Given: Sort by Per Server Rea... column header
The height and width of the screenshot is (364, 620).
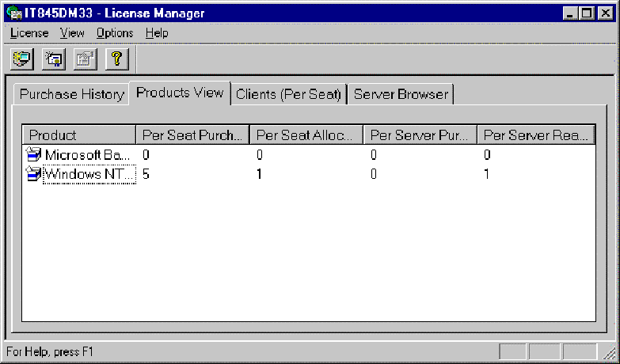Looking at the screenshot, I should (x=536, y=135).
